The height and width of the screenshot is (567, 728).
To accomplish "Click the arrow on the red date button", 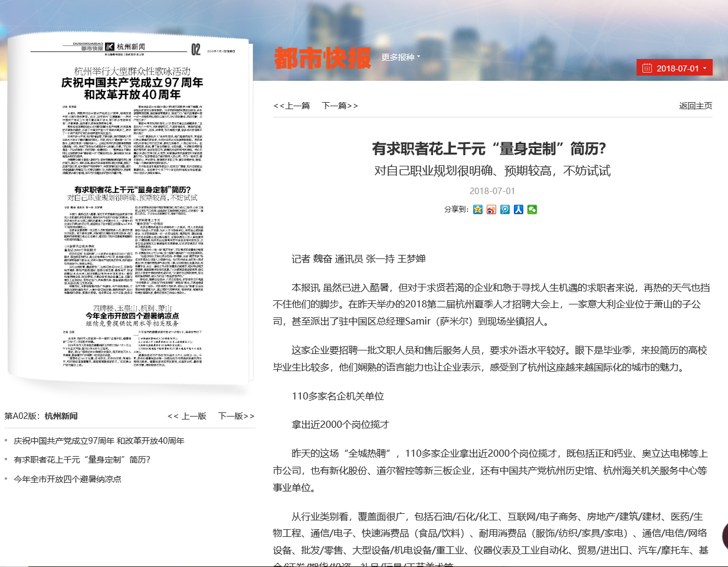I will tap(704, 68).
